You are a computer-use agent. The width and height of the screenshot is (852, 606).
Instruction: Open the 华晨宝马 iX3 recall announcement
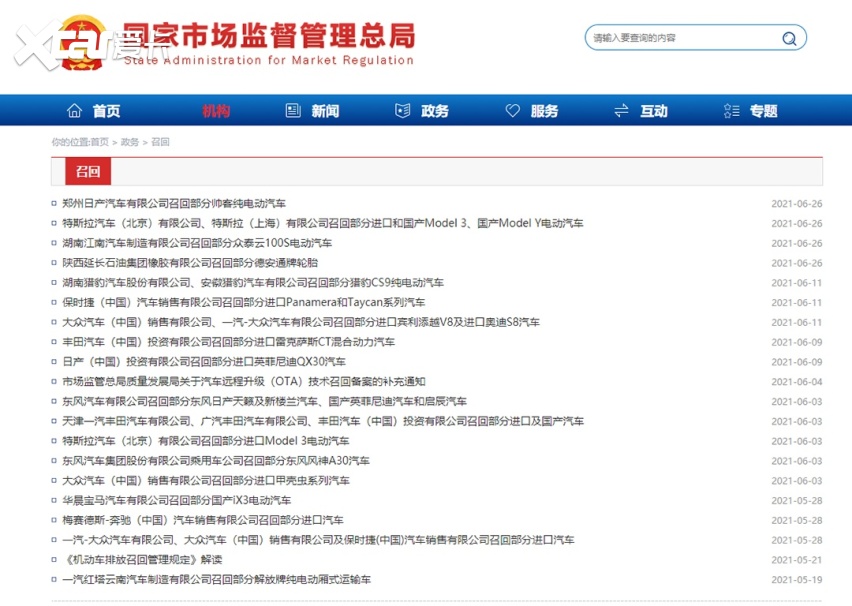[x=176, y=501]
